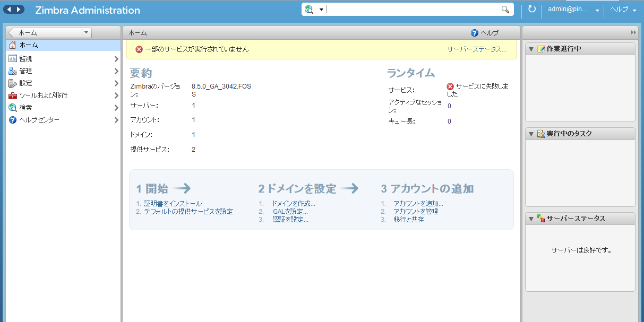The width and height of the screenshot is (644, 322).
Task: Collapse the サーバーステータス panel triangle
Action: click(531, 219)
